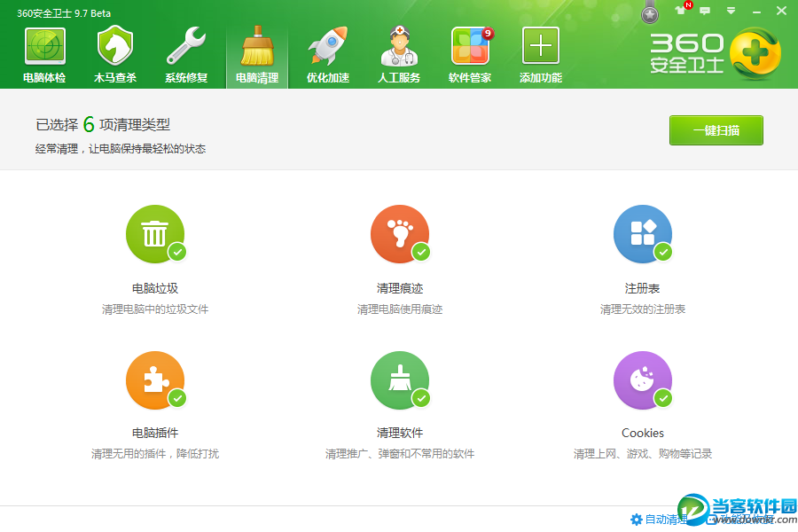Click the 清理痕迹 title label
Viewport: 798px width, 532px height.
[x=400, y=289]
